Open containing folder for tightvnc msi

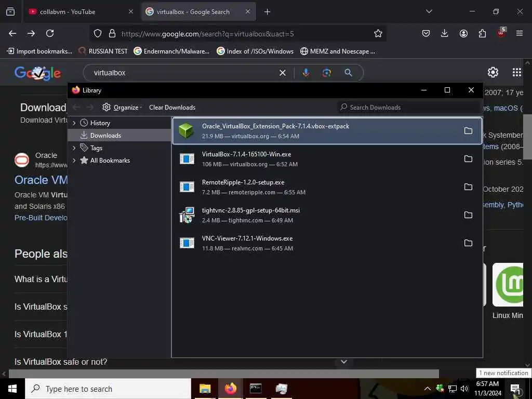(468, 215)
